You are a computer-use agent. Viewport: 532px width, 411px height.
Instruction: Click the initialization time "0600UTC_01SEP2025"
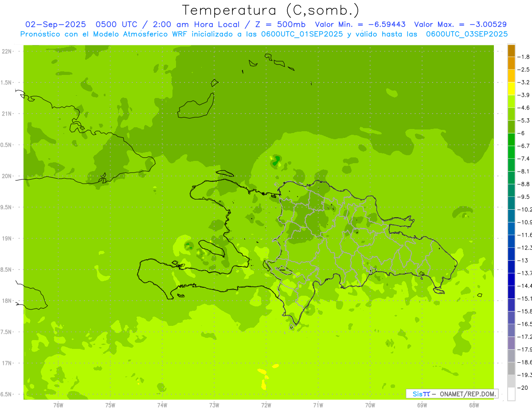tap(302, 34)
